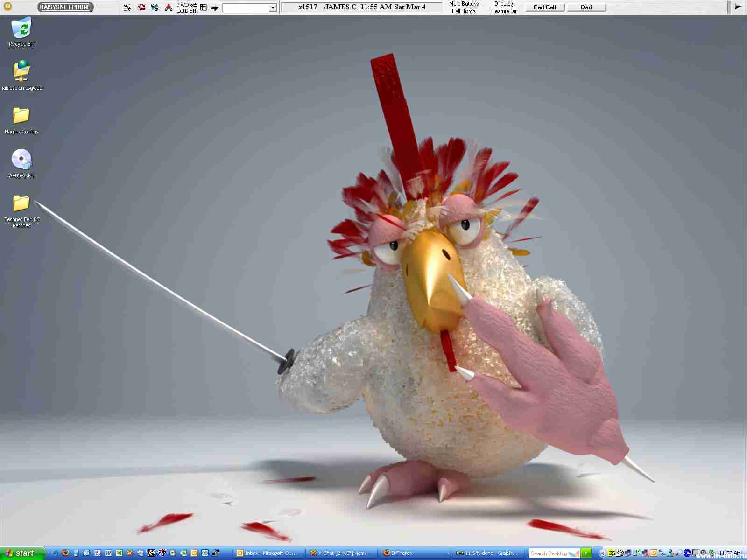This screenshot has width=747, height=560.
Task: Launch VNC viewer from Quick Launch
Action: point(151,553)
